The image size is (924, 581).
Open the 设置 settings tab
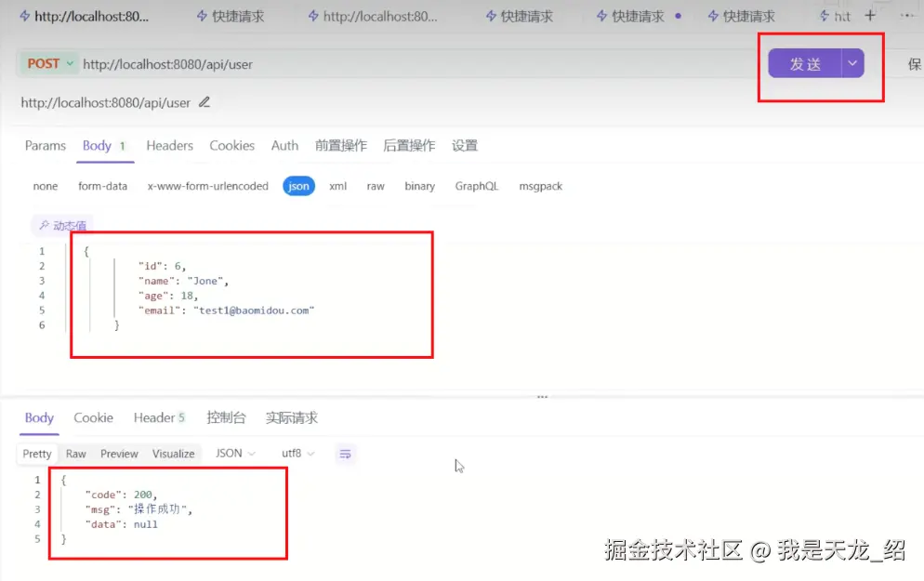[x=465, y=146]
